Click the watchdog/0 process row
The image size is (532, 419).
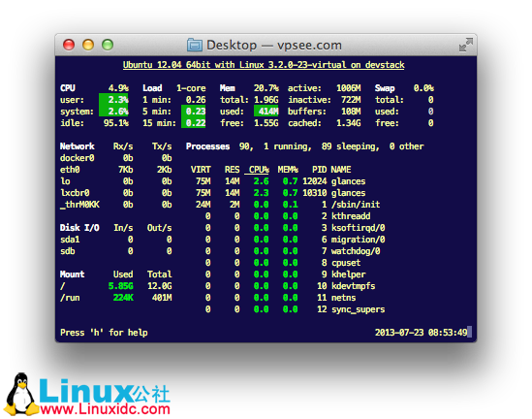(x=293, y=251)
